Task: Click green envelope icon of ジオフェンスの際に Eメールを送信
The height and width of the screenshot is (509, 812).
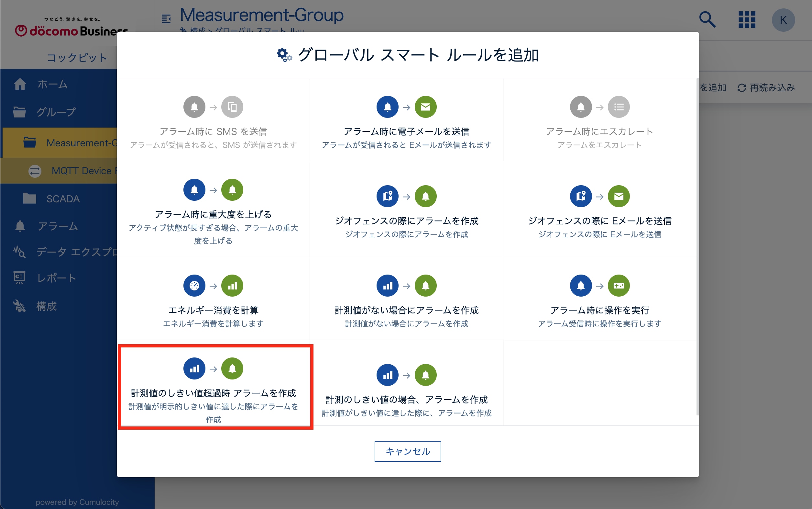Action: (619, 196)
